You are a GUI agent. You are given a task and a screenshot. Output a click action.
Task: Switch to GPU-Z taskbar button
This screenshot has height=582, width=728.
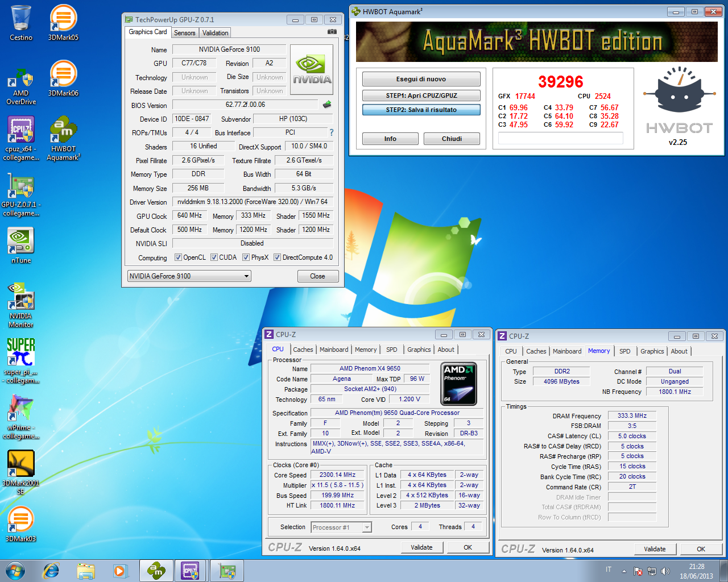pos(227,571)
